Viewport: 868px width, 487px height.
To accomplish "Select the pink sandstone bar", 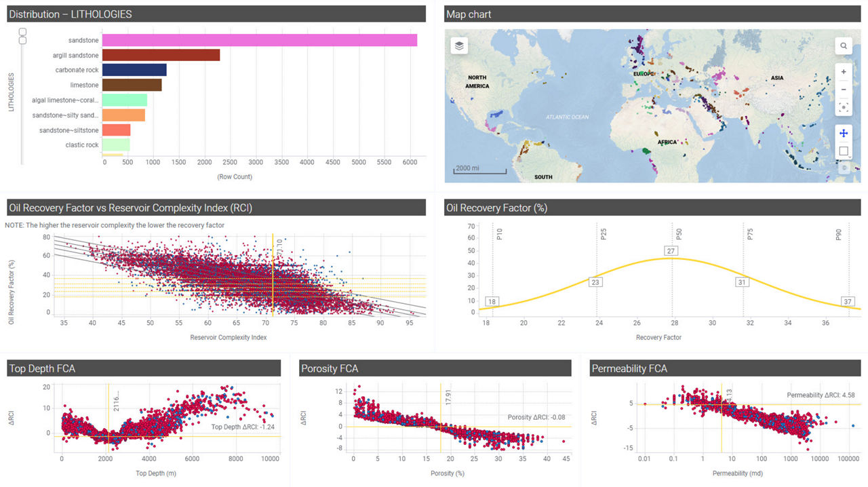I will [x=259, y=41].
